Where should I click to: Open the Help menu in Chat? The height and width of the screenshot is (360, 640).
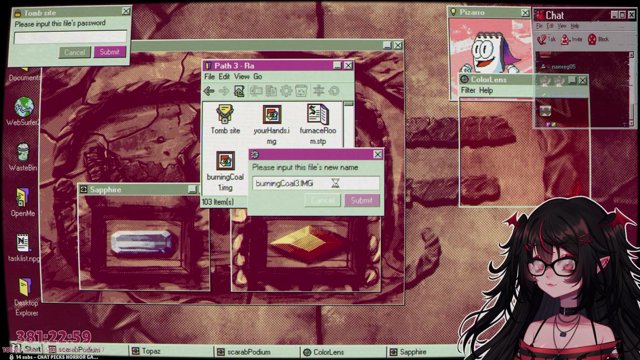click(x=575, y=26)
